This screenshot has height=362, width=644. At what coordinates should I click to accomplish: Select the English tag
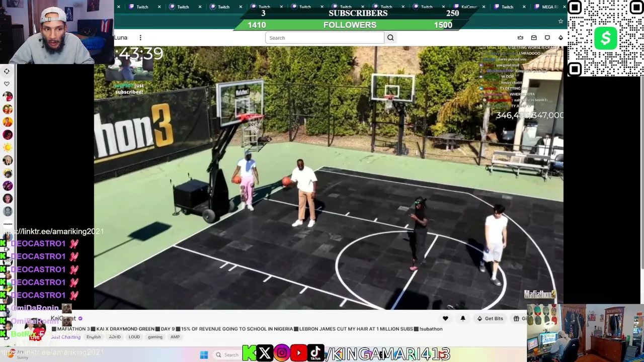pyautogui.click(x=94, y=337)
